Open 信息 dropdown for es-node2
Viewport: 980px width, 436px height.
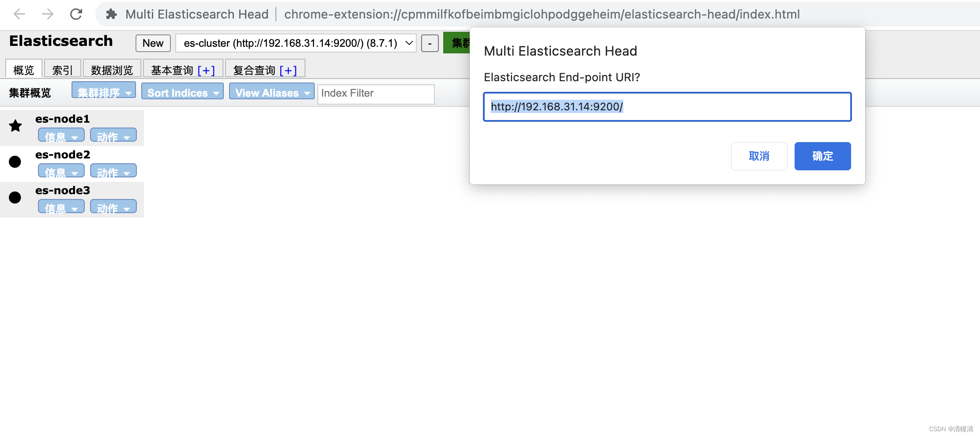pyautogui.click(x=61, y=171)
